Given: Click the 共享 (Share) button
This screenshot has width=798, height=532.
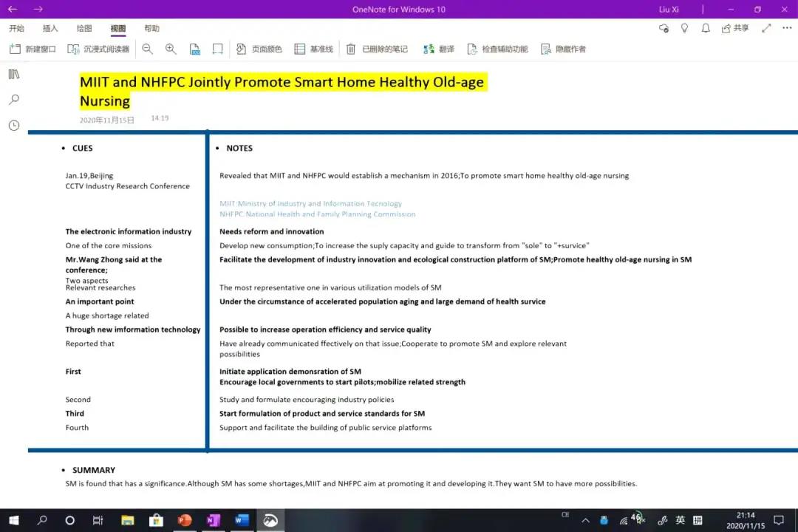Looking at the screenshot, I should click(x=735, y=28).
